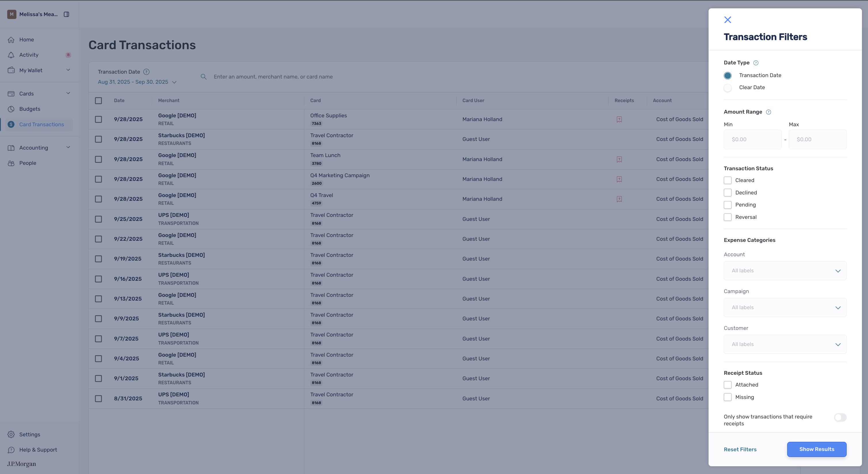This screenshot has width=868, height=474.
Task: Check the Attached receipt status checkbox
Action: click(x=728, y=385)
